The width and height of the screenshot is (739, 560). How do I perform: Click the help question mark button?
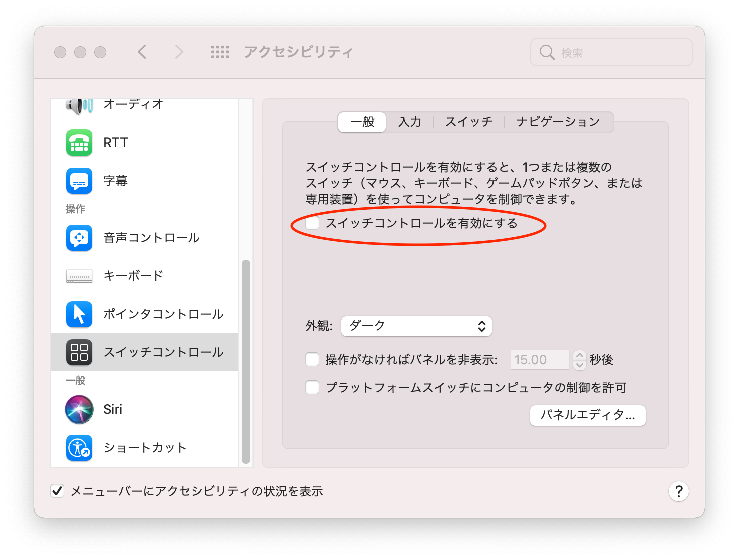[679, 491]
